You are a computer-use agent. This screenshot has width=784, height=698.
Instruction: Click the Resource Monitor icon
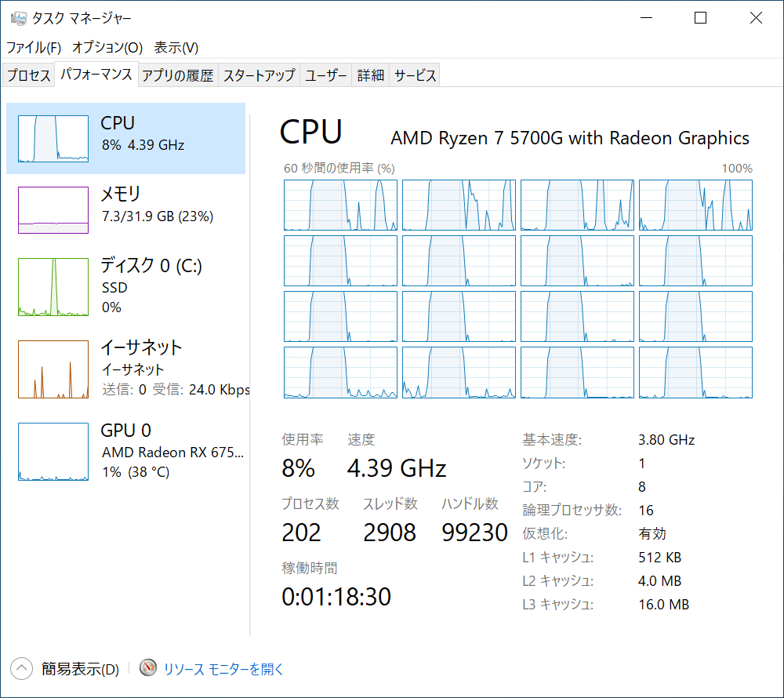(148, 668)
